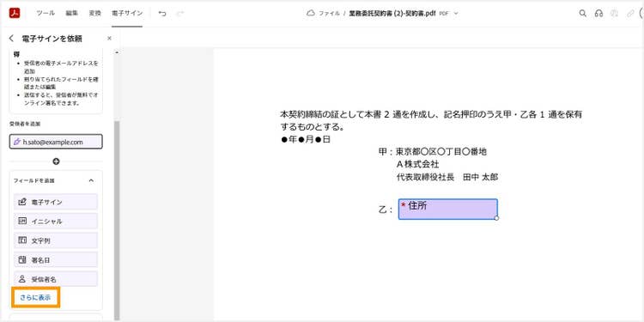Click the h.sato@example.com recipient field
Image resolution: width=644 pixels, height=322 pixels.
56,142
